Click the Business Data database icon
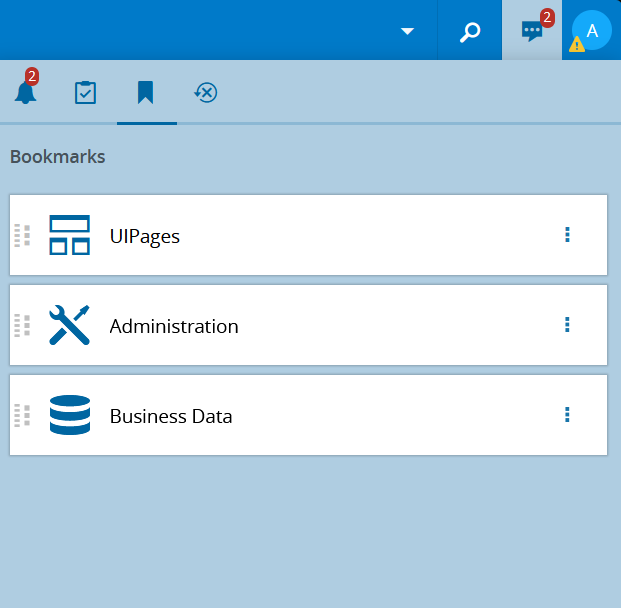Image resolution: width=621 pixels, height=608 pixels. click(x=70, y=415)
